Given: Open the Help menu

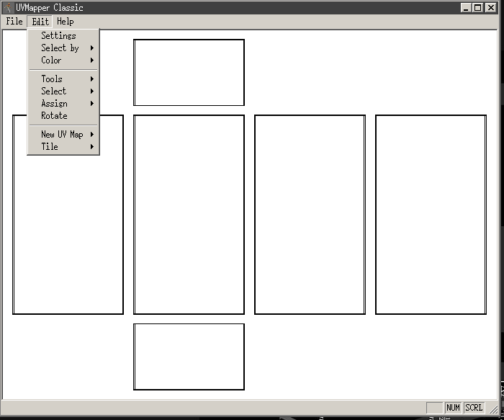Looking at the screenshot, I should (x=66, y=22).
